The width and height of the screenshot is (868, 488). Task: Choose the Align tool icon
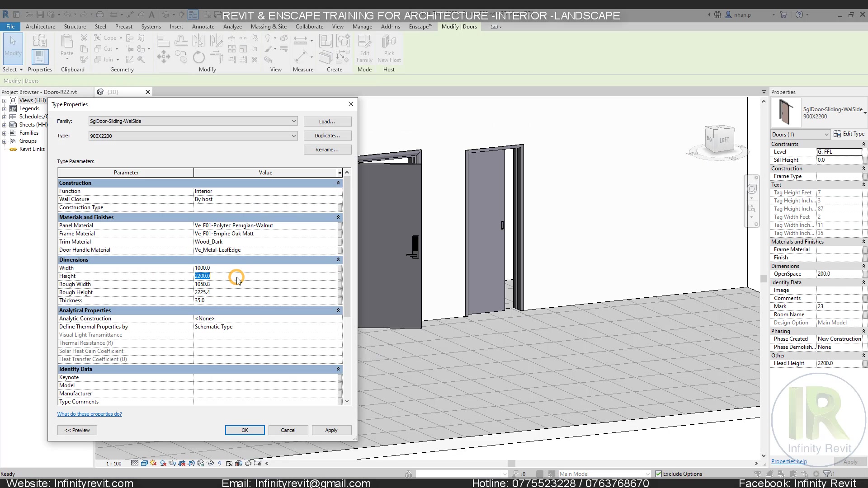coord(163,41)
